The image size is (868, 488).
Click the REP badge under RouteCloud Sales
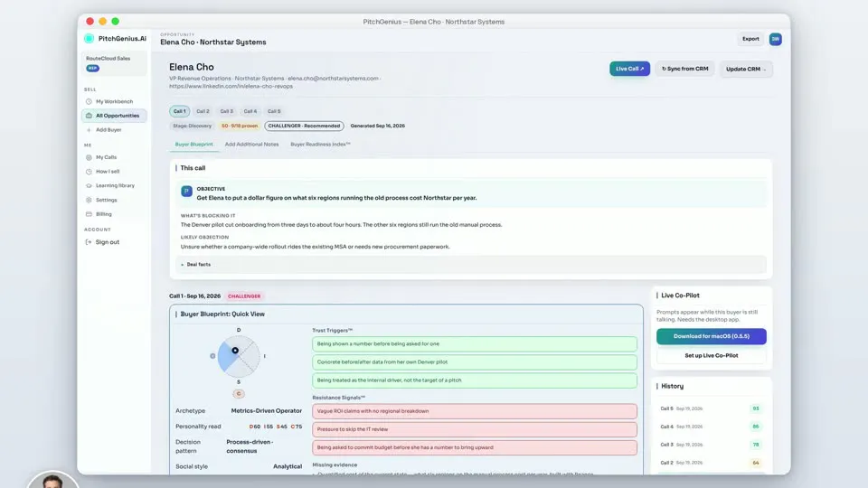(x=92, y=68)
